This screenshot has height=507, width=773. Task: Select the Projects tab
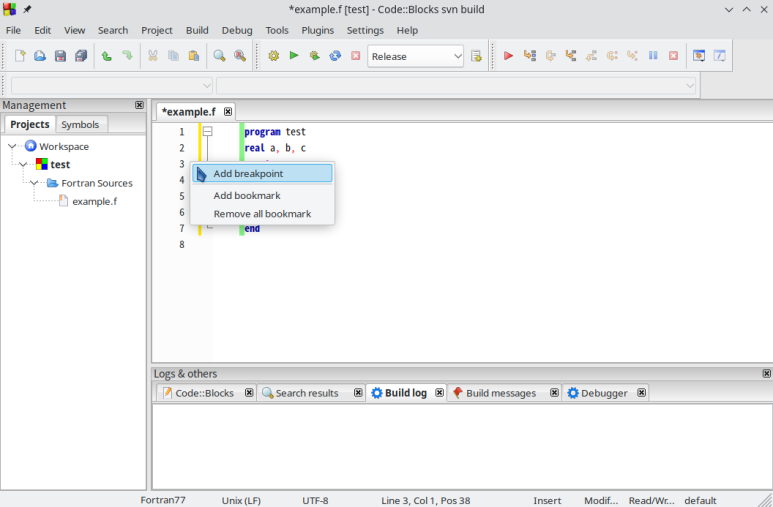click(x=30, y=124)
